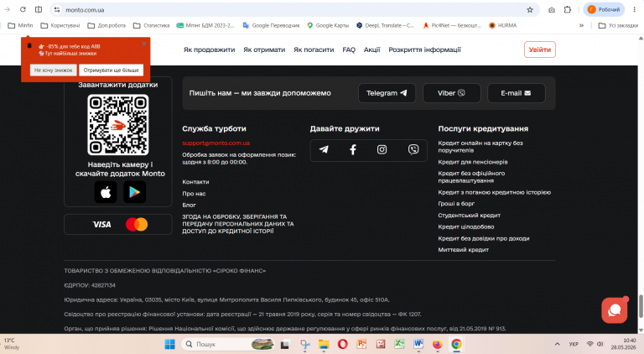This screenshot has height=354, width=644.
Task: Open Кредит онлайн на картку без поручителів link
Action: point(480,147)
